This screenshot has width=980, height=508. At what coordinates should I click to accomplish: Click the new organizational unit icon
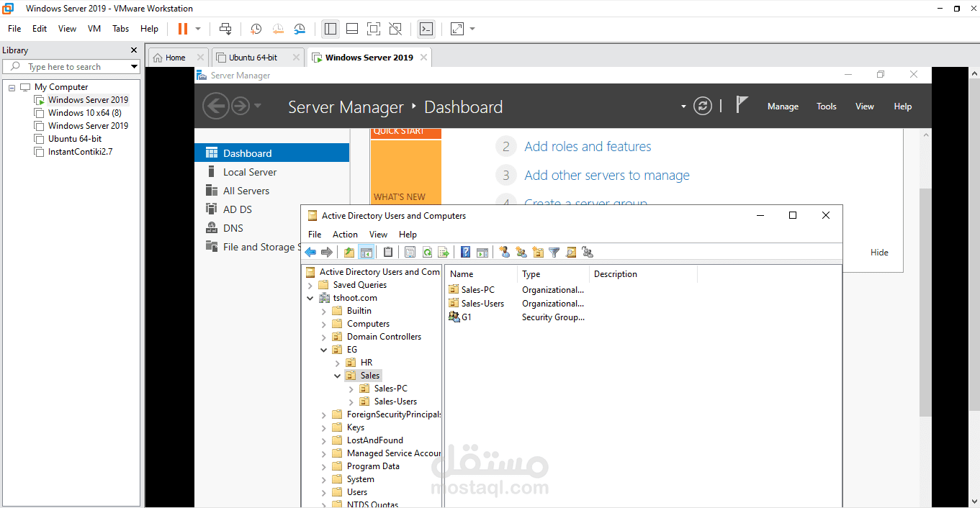point(538,252)
